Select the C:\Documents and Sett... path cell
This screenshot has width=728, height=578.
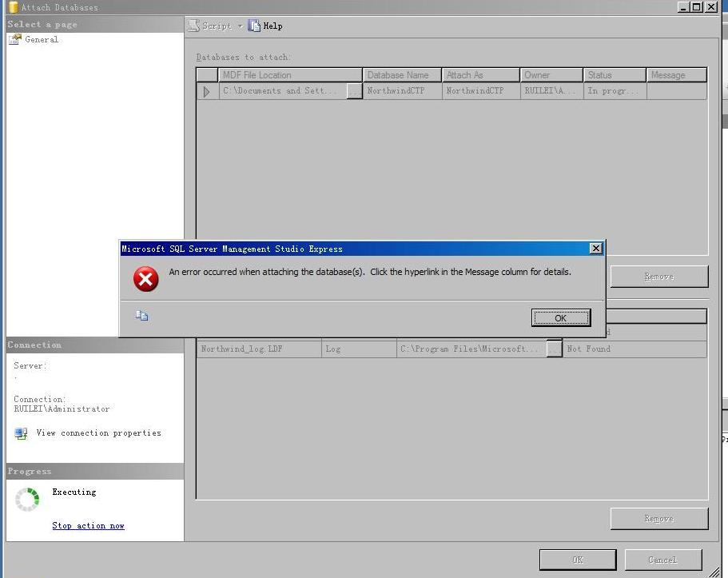pyautogui.click(x=283, y=91)
